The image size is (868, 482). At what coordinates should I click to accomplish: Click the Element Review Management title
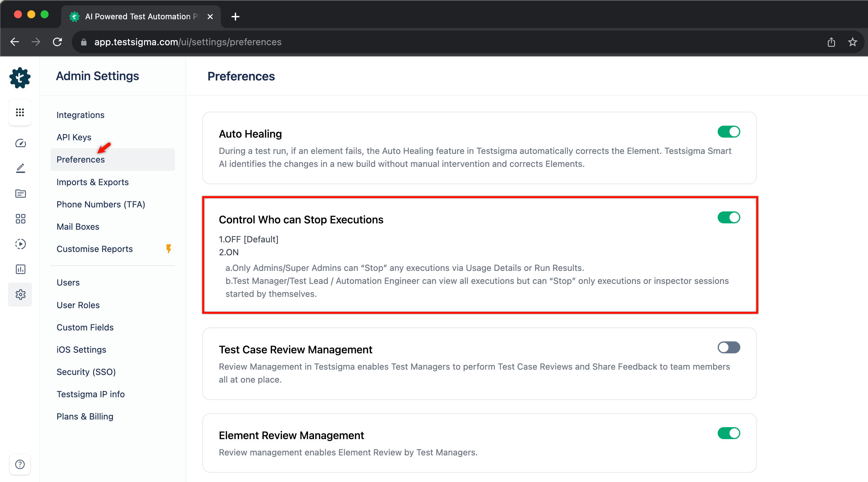tap(291, 435)
